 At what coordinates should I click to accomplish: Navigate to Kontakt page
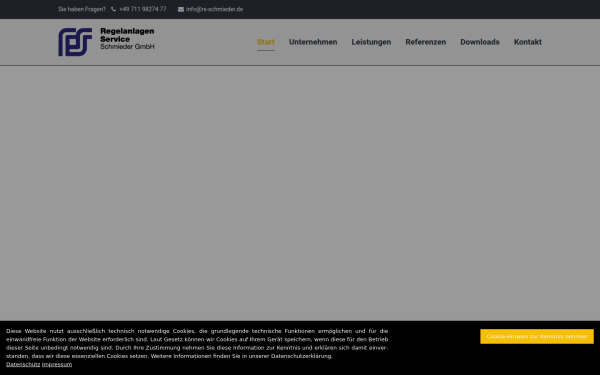[528, 42]
